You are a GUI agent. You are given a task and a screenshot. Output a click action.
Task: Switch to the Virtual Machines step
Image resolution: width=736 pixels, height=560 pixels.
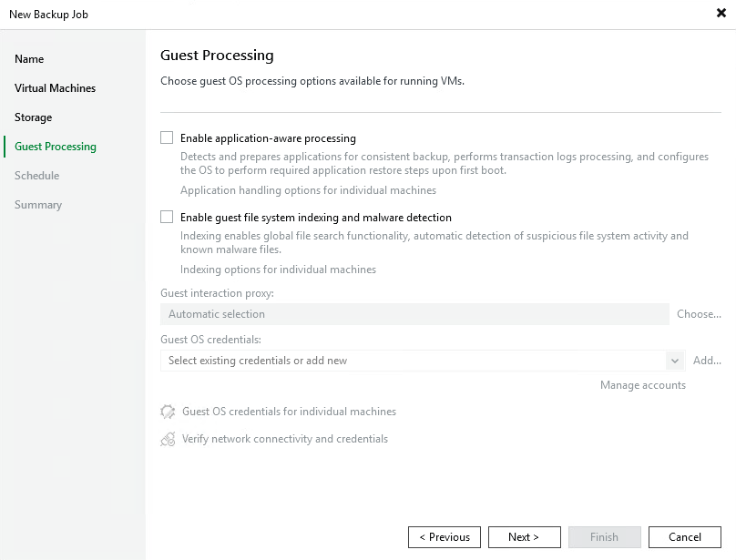click(x=53, y=87)
